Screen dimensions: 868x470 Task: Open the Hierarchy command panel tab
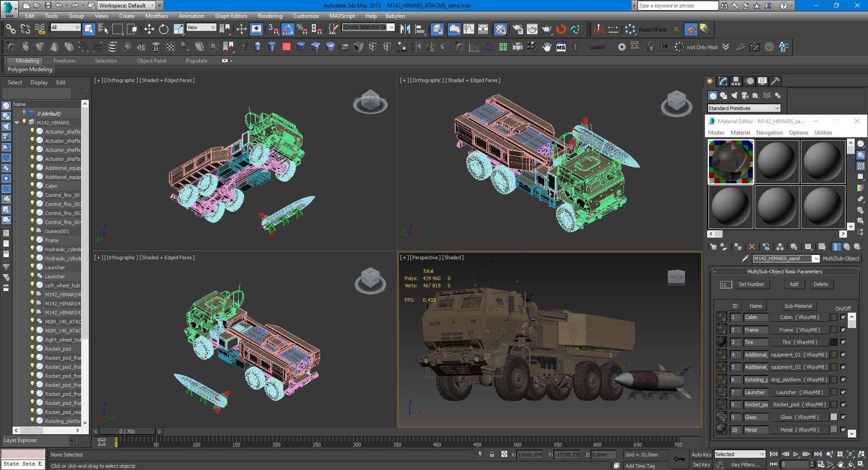click(x=736, y=81)
